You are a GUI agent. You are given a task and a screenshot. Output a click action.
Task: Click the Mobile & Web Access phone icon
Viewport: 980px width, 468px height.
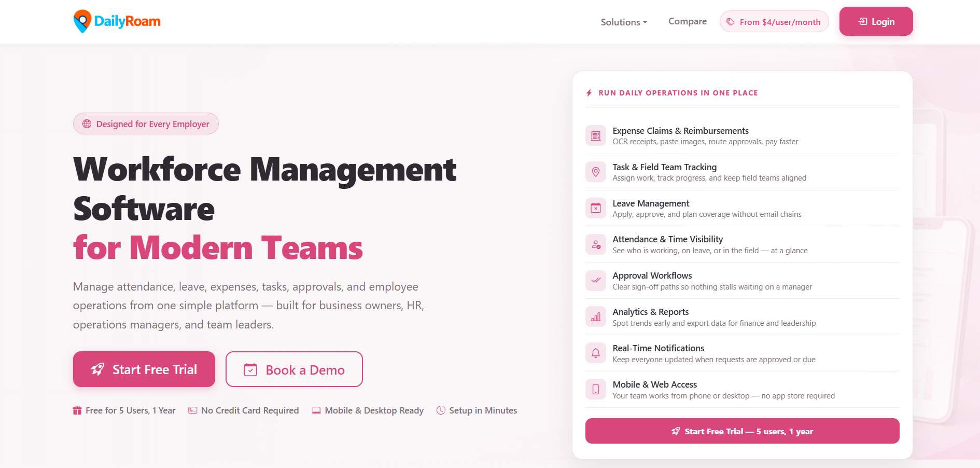point(596,390)
